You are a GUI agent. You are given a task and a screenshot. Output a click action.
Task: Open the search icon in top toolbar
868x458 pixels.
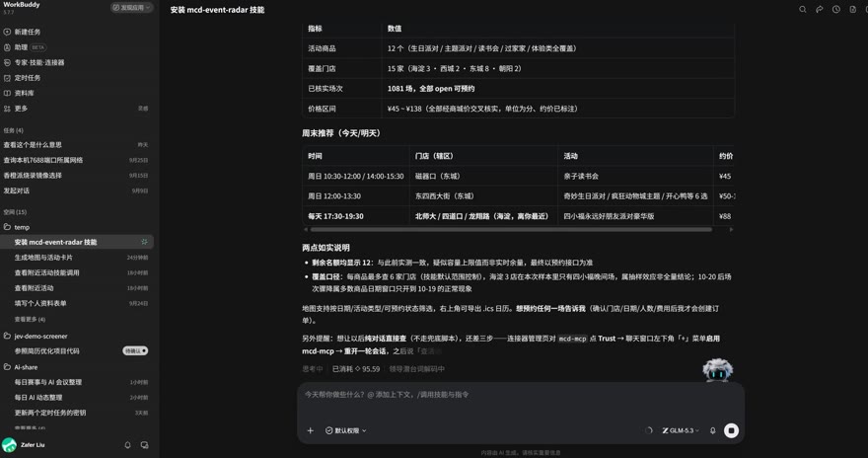[x=802, y=10]
